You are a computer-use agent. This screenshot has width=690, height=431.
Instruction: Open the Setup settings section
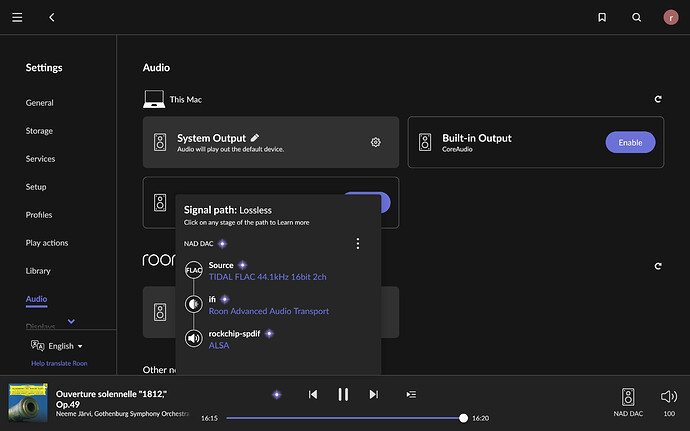pyautogui.click(x=36, y=187)
